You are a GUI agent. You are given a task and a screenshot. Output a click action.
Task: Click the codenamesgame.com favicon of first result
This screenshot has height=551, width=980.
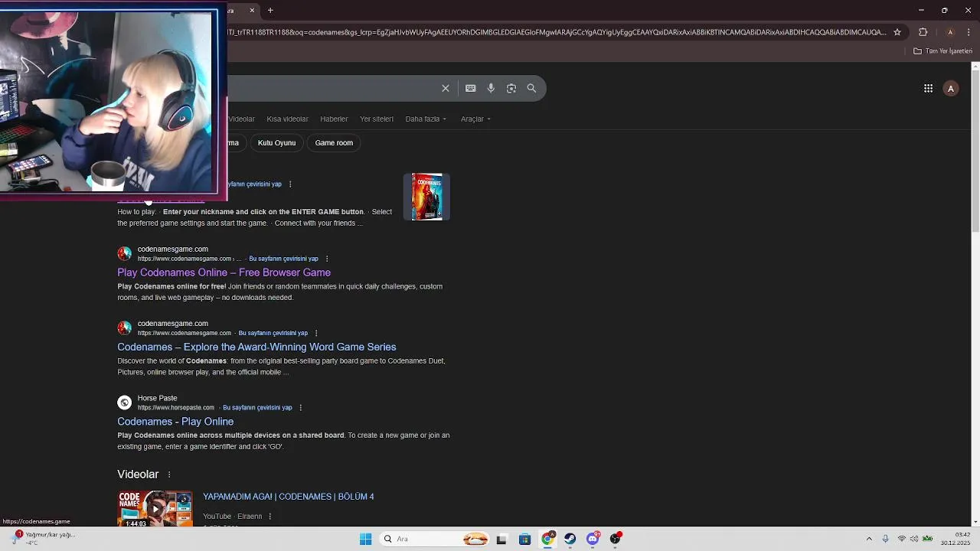click(x=124, y=253)
